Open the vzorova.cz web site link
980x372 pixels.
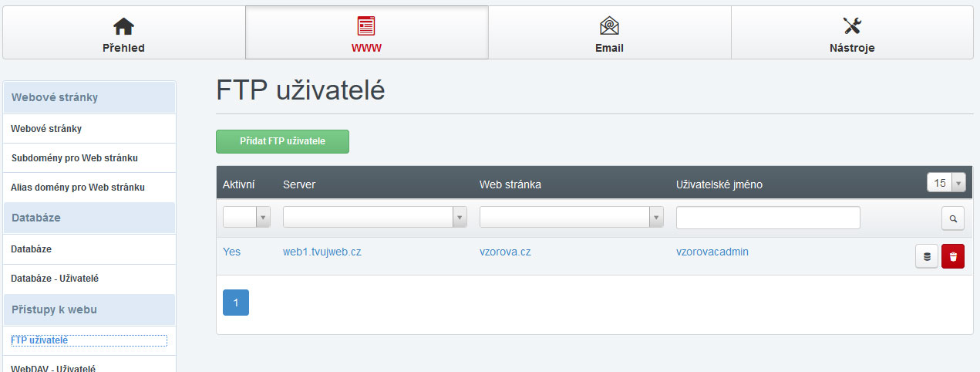point(505,252)
